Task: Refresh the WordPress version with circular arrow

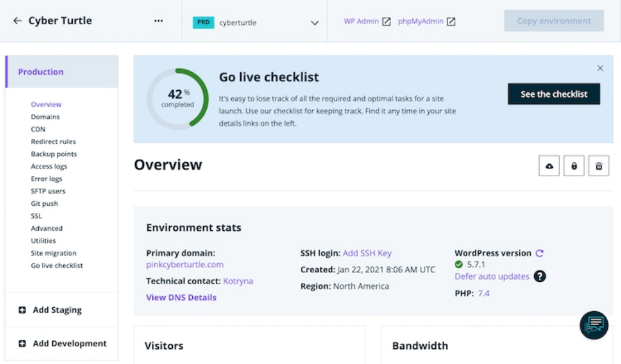Action: click(539, 253)
